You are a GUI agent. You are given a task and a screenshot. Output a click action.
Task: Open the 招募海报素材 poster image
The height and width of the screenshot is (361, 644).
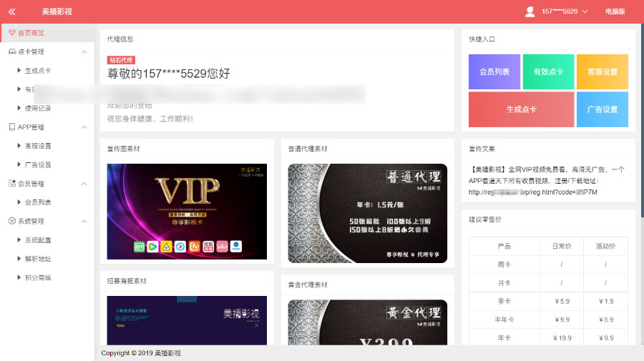187,320
